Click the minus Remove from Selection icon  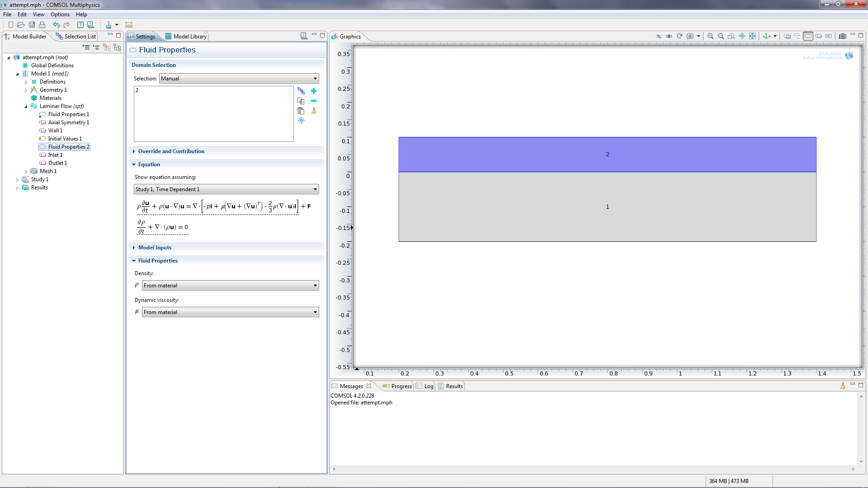coord(314,101)
